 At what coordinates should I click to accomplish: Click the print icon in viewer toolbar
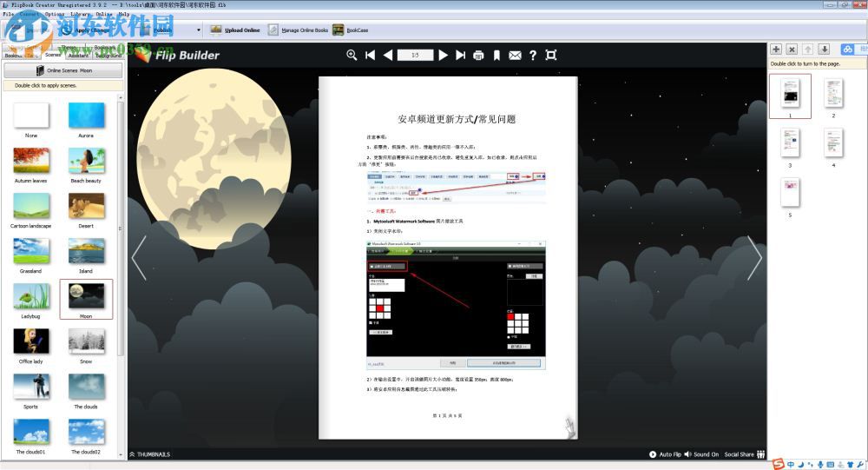(479, 55)
